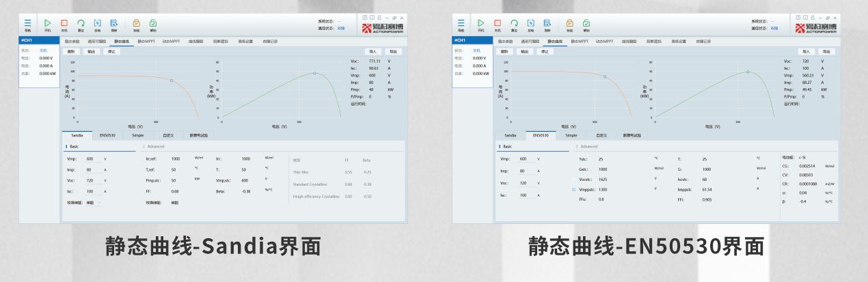Image resolution: width=868 pixels, height=282 pixels.
Task: Click the 刷新 refresh icon in right window
Action: point(546,23)
